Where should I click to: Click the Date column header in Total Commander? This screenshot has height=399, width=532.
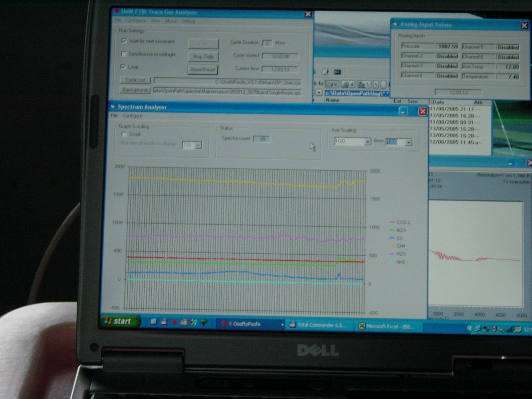[438, 102]
